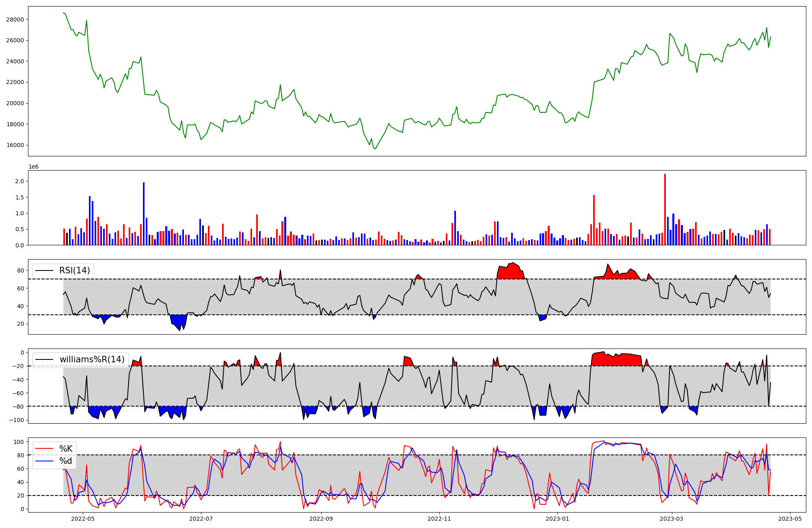Click the williams%R(14) legend label
This screenshot has height=528, width=812.
pyautogui.click(x=92, y=359)
